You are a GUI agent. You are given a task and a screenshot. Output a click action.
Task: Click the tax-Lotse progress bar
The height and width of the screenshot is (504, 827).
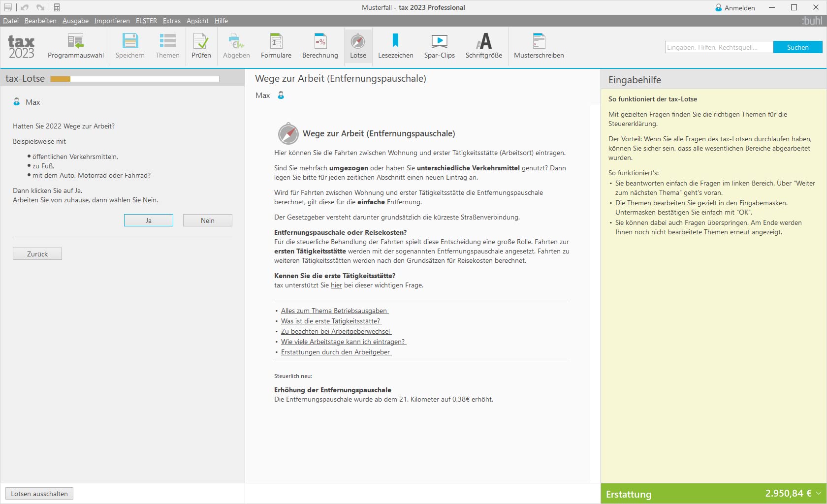click(135, 79)
